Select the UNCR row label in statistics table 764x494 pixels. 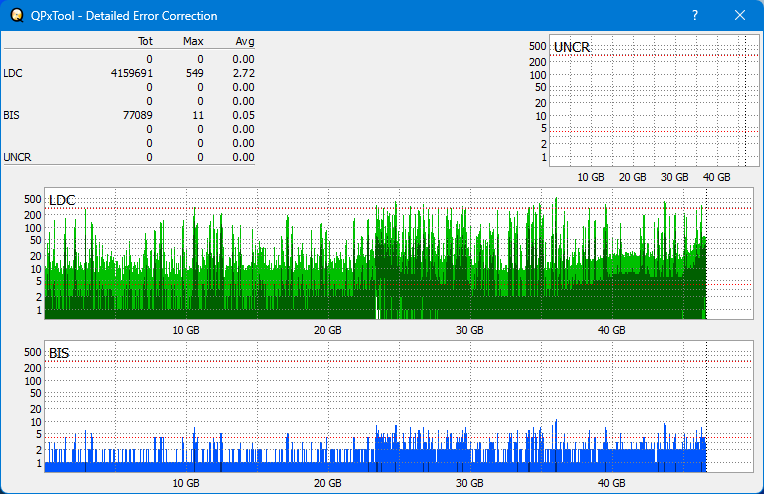(17, 157)
